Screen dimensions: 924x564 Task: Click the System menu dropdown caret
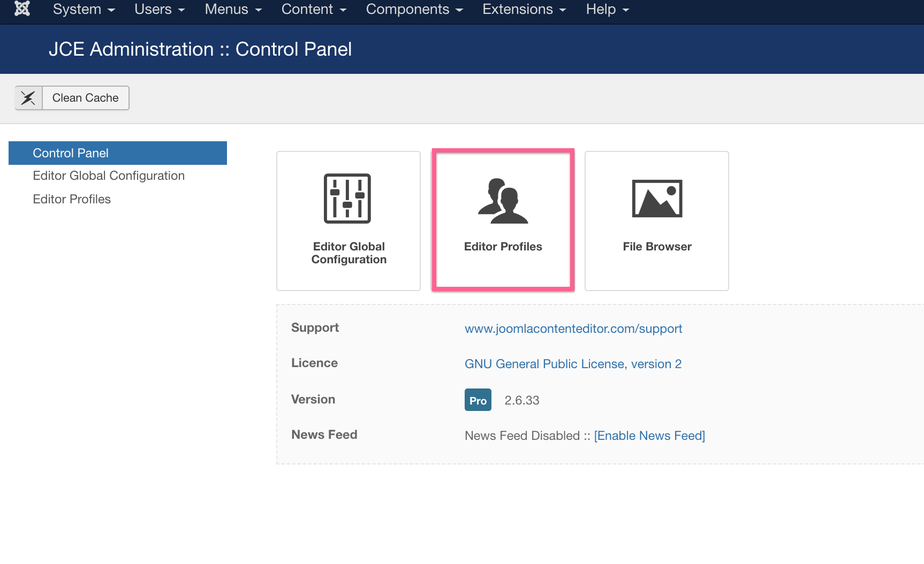click(x=111, y=10)
